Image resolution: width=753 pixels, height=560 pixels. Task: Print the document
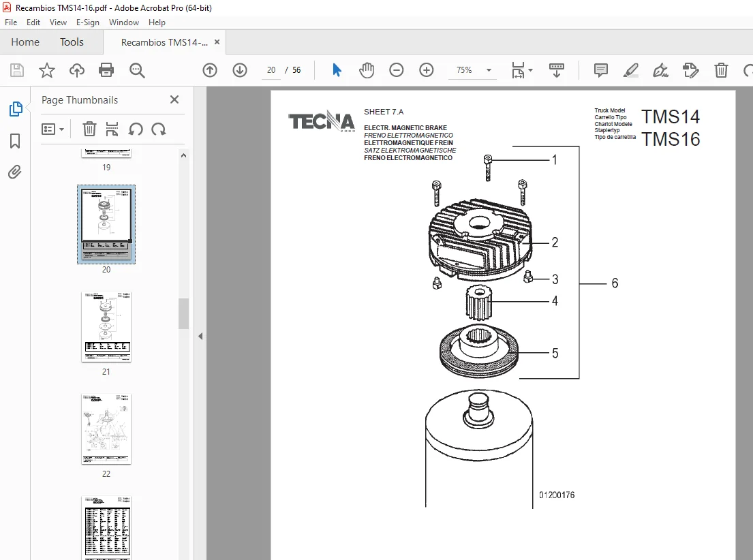tap(106, 70)
